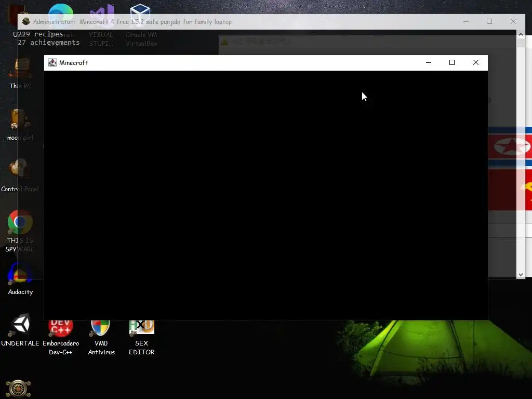
Task: Click the Minecraft title bar text
Action: tap(74, 62)
